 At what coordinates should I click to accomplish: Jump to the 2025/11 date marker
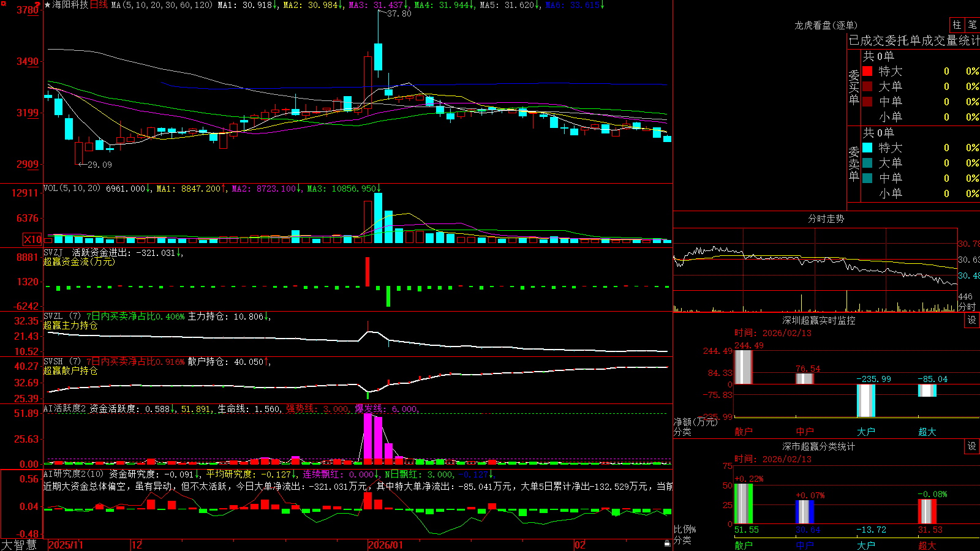(x=66, y=545)
